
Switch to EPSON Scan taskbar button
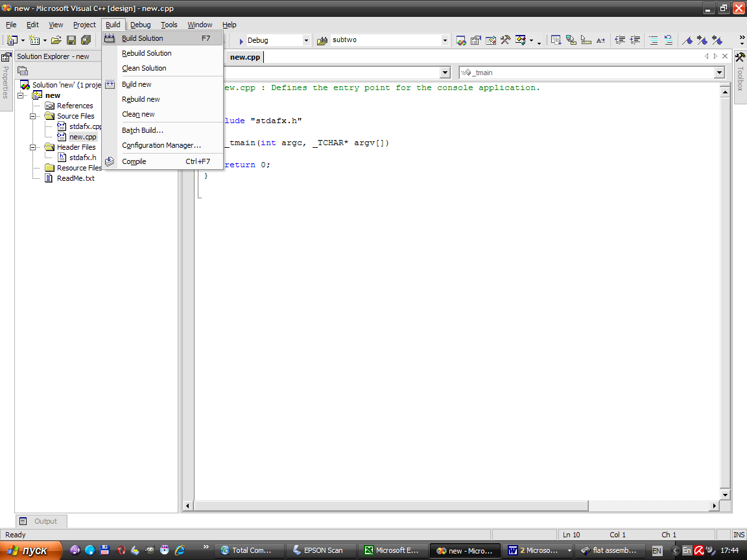[320, 550]
